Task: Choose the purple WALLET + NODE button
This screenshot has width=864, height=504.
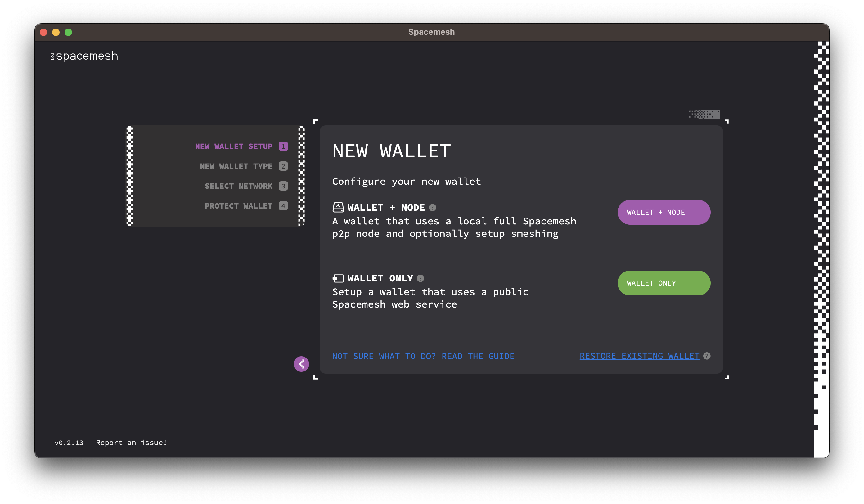Action: [664, 212]
